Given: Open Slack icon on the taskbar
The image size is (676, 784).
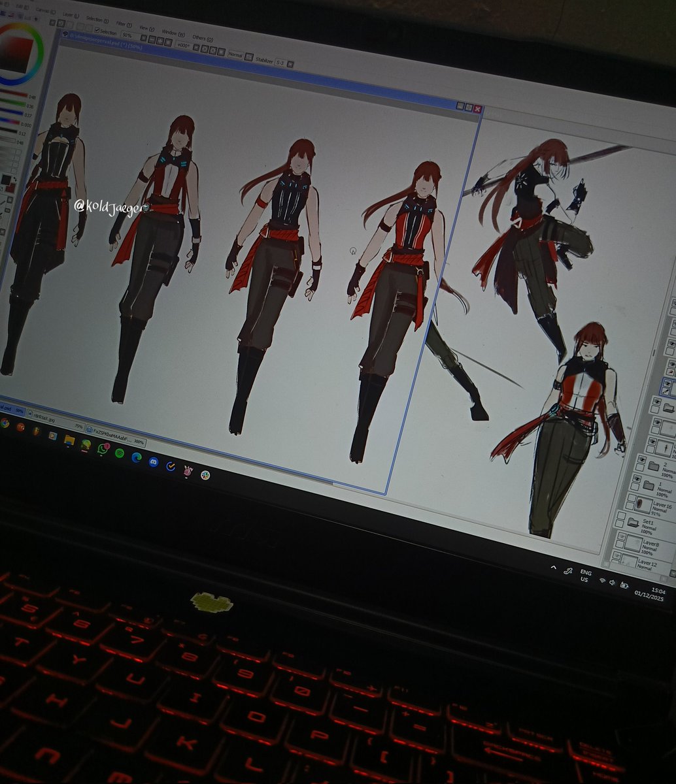Looking at the screenshot, I should [x=205, y=476].
